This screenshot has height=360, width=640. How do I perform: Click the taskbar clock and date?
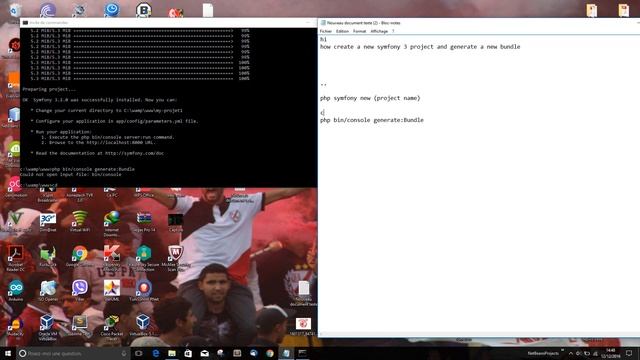[611, 353]
